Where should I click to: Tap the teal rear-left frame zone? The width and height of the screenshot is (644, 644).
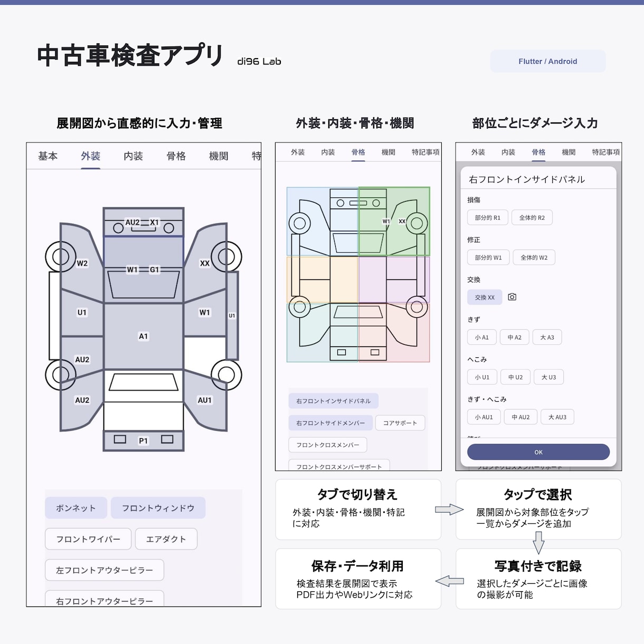click(x=323, y=333)
